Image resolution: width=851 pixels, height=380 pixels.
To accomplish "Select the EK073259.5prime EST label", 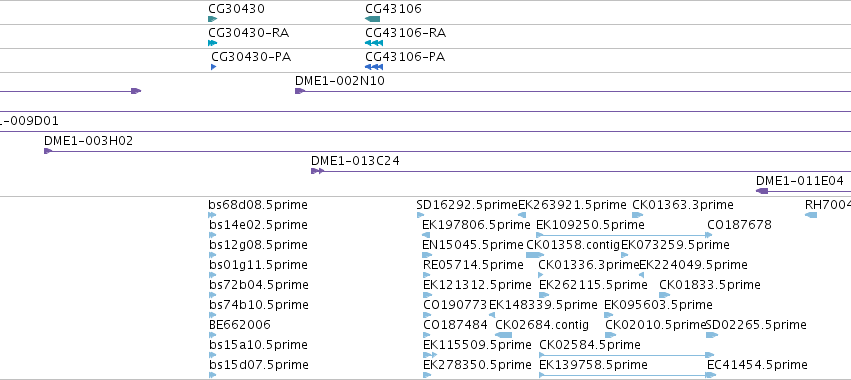I will pos(675,245).
